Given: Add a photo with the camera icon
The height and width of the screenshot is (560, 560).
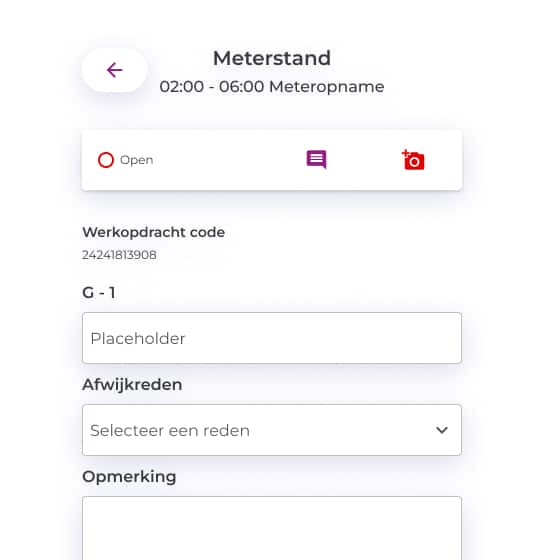Looking at the screenshot, I should coord(413,160).
